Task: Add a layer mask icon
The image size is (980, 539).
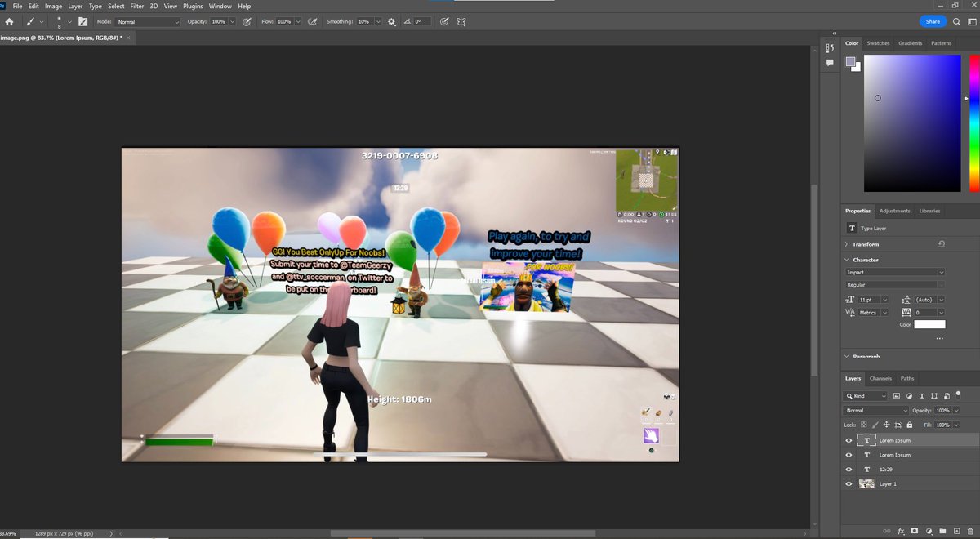Action: click(x=915, y=531)
